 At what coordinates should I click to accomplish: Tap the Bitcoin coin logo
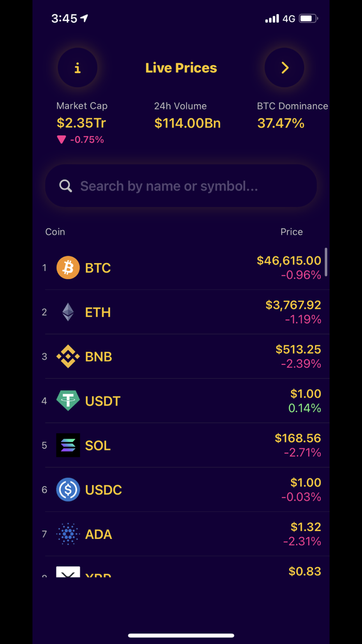click(x=68, y=268)
